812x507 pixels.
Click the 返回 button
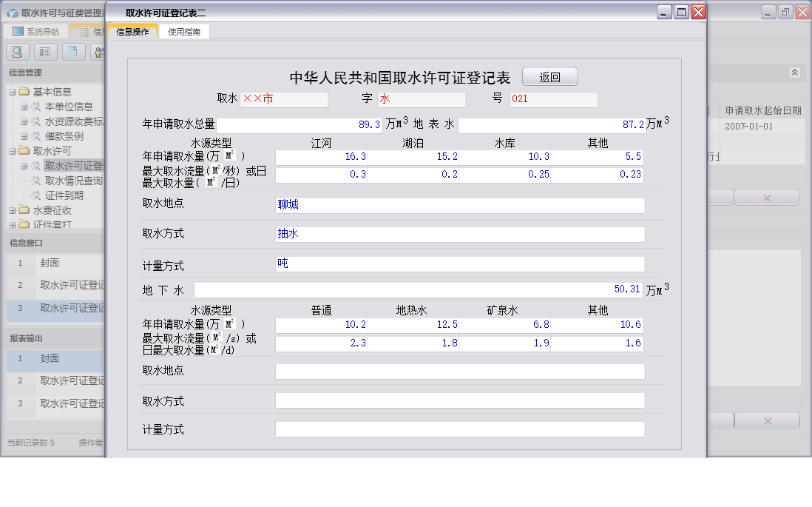(x=551, y=76)
